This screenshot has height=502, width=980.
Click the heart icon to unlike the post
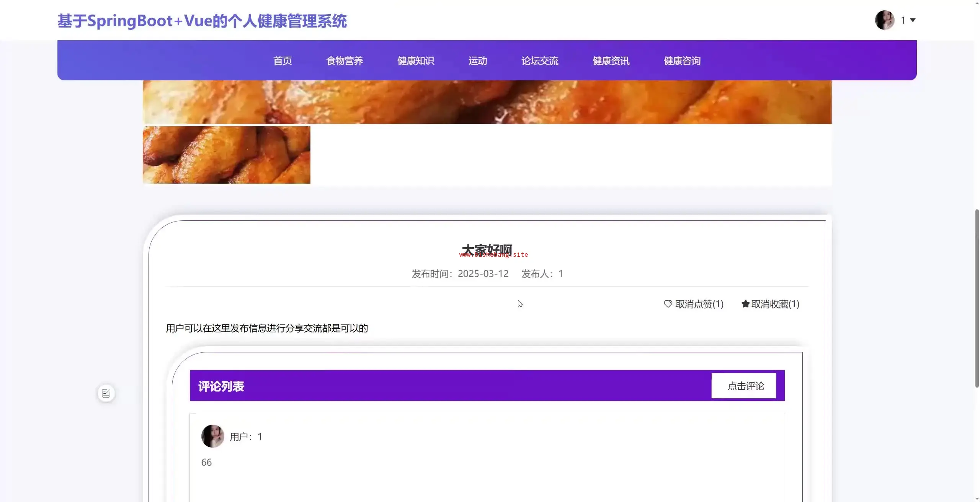[668, 304]
